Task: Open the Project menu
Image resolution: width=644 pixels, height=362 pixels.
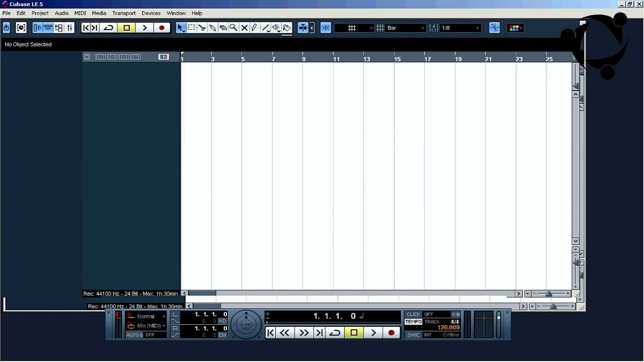Action: coord(40,13)
